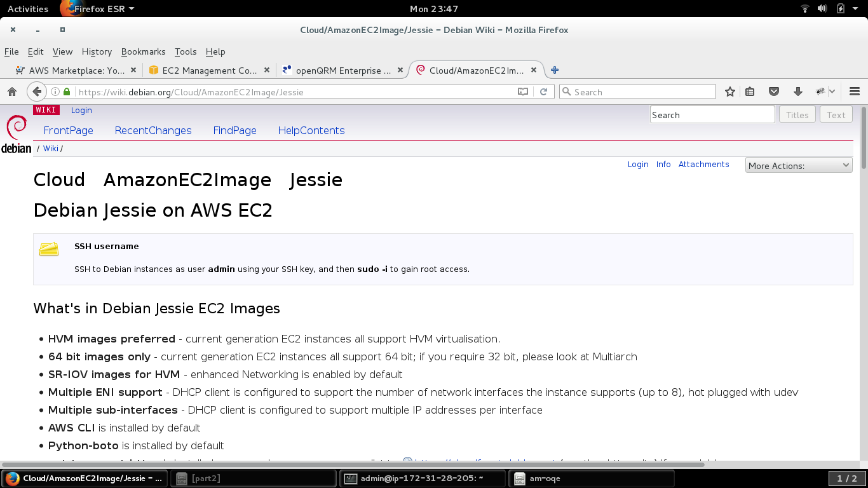Click the vertical page scrollbar
Screen dimensions: 868x488
[864, 137]
